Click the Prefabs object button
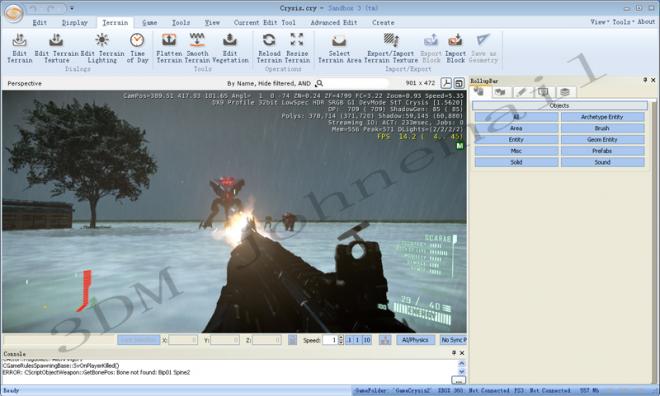The image size is (660, 396). click(x=602, y=151)
